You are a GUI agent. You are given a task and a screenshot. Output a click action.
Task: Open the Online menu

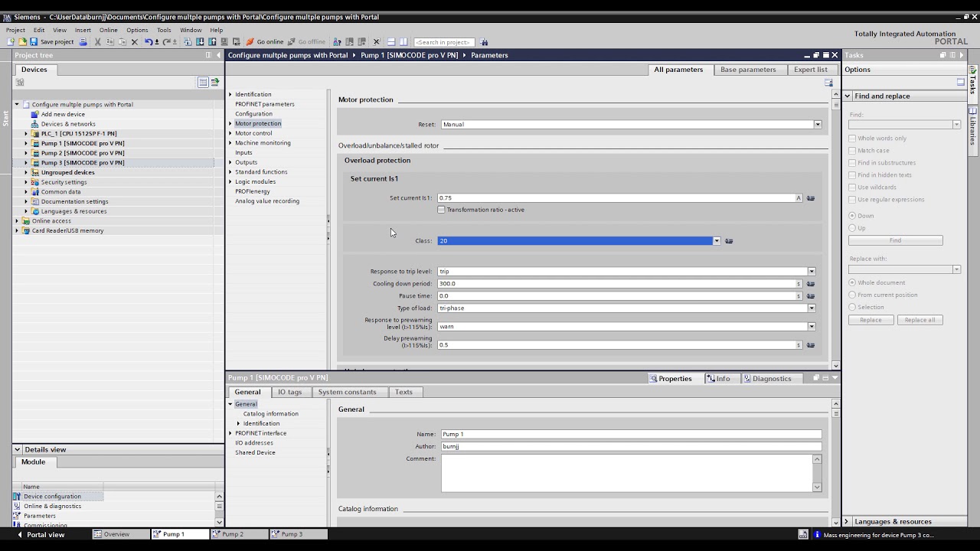[108, 30]
